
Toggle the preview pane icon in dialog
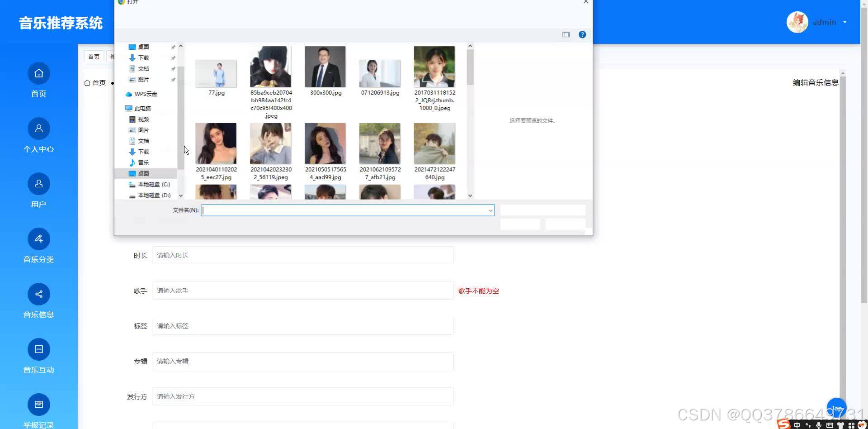click(566, 34)
